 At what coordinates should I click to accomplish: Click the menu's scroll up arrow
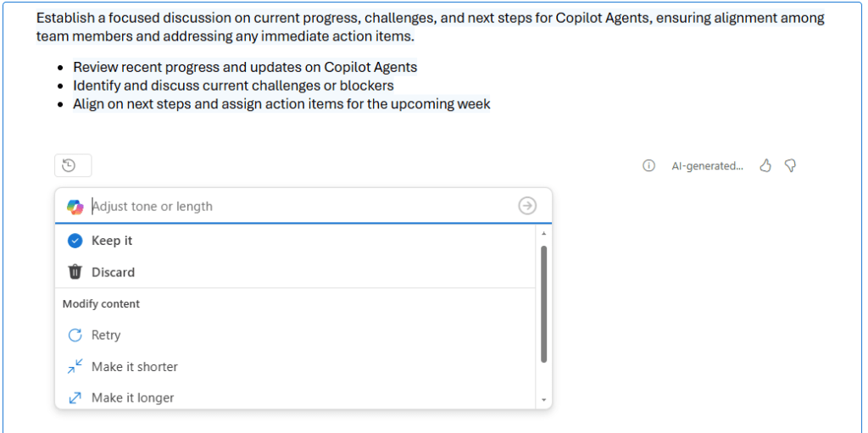[x=543, y=233]
